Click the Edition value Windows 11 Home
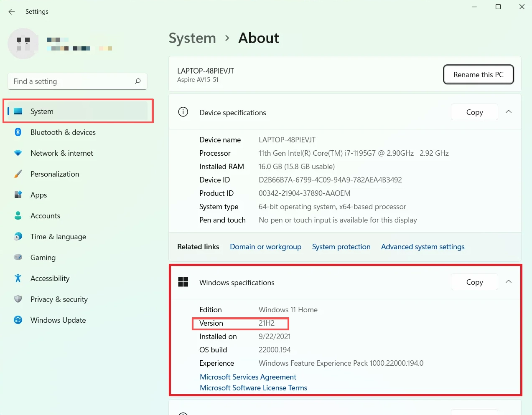Viewport: 532px width, 415px height. [x=288, y=310]
